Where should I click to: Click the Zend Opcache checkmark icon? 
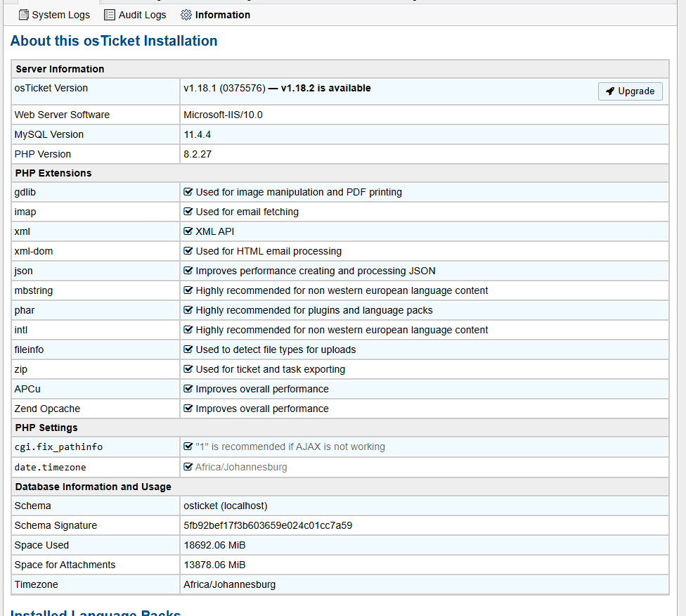point(188,409)
